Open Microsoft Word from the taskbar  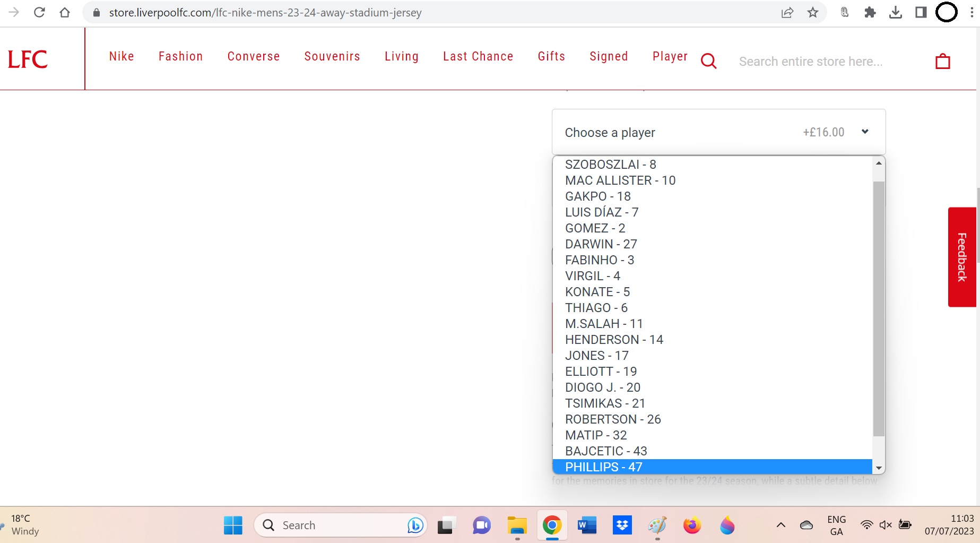click(x=587, y=525)
